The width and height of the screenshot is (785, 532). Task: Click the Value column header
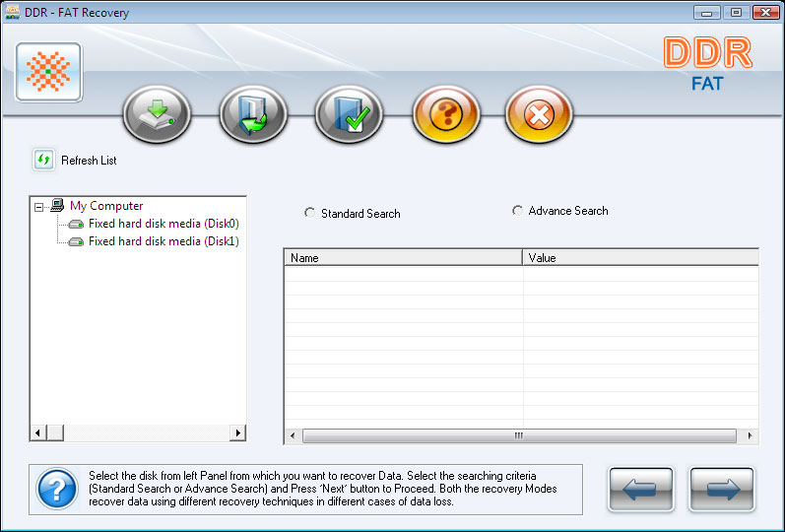pos(641,257)
